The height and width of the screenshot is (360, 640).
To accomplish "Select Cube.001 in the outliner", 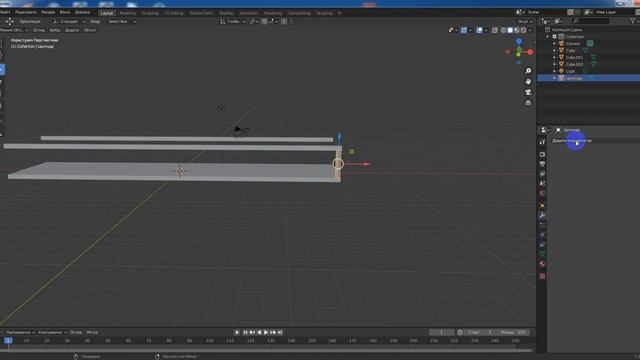I will [x=574, y=58].
